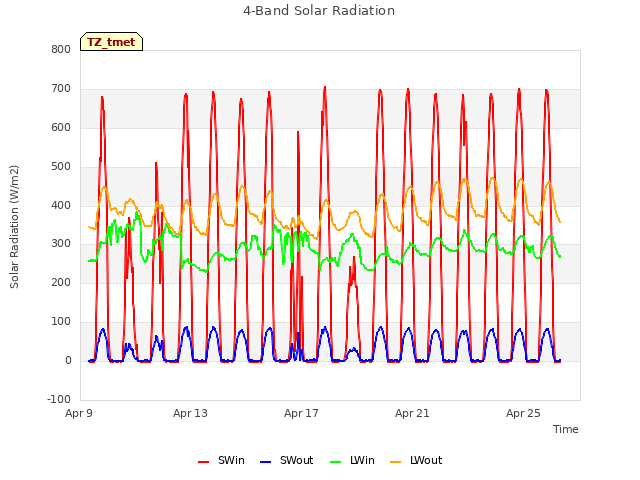Click the 500 y-axis tick label

[61, 167]
